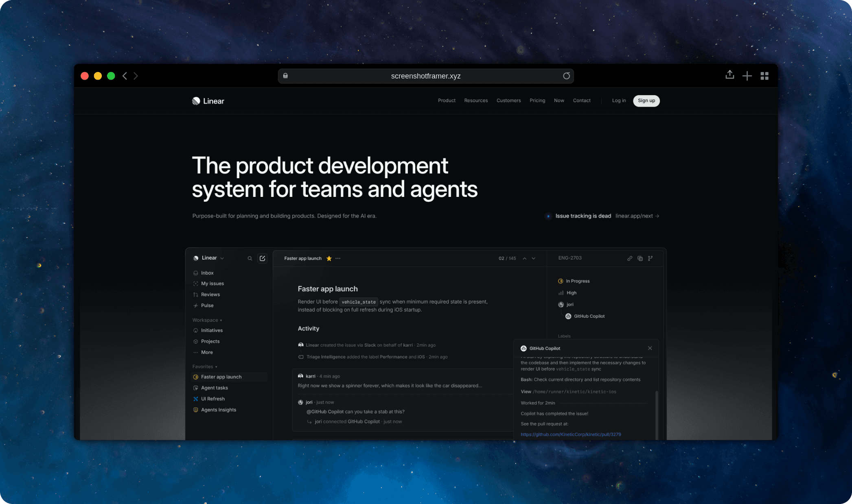Click 'Issue tracking is dead' announcement
Screen dimensions: 852x504
click(583, 216)
